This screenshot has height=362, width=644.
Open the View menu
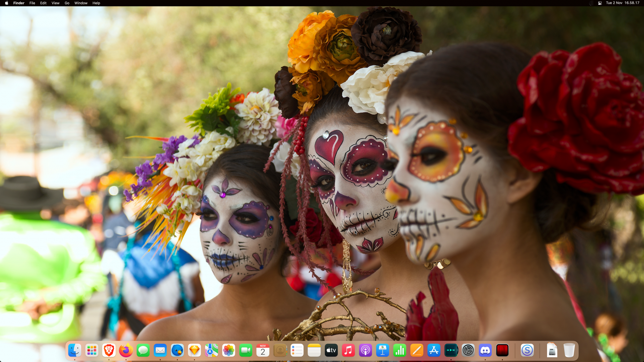pos(55,3)
